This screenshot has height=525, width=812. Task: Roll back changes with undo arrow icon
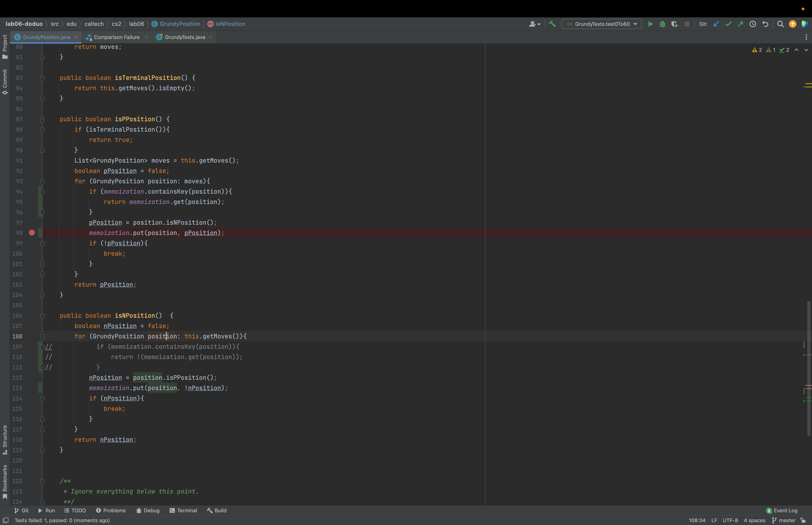coord(765,24)
